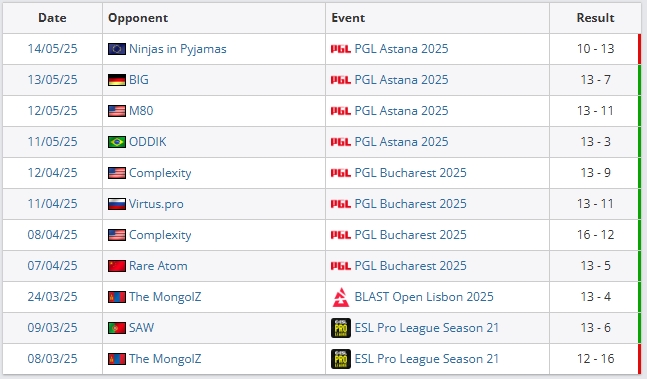Click the Brazilian flag beside ODDIK
The height and width of the screenshot is (379, 647).
coord(117,142)
